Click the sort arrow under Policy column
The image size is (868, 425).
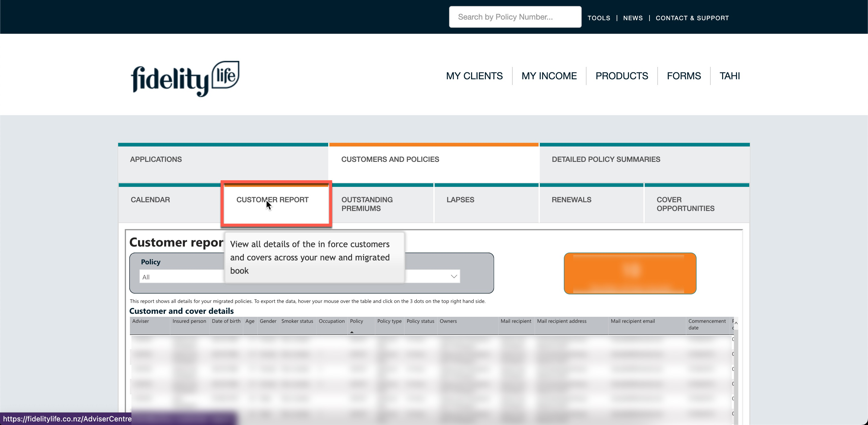[x=351, y=332]
